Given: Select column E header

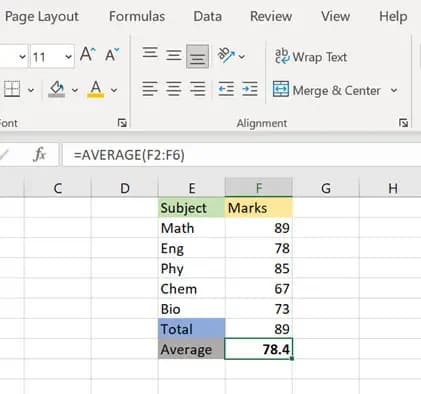Looking at the screenshot, I should pyautogui.click(x=192, y=188).
